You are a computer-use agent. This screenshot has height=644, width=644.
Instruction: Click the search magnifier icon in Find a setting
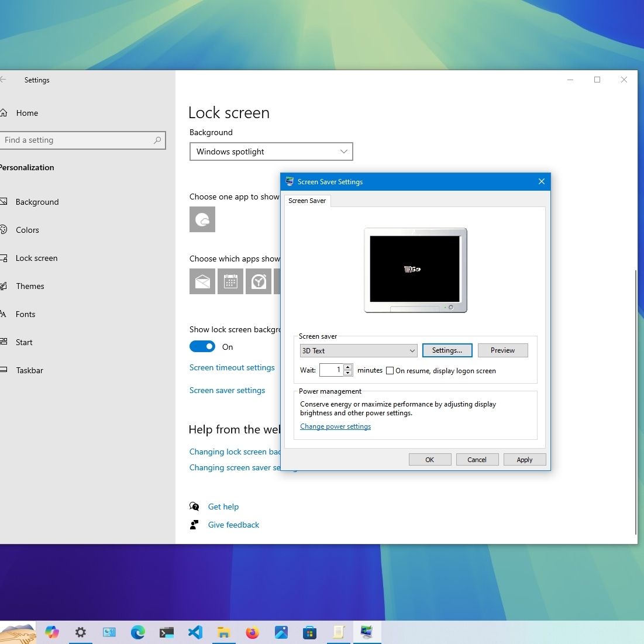(x=157, y=140)
